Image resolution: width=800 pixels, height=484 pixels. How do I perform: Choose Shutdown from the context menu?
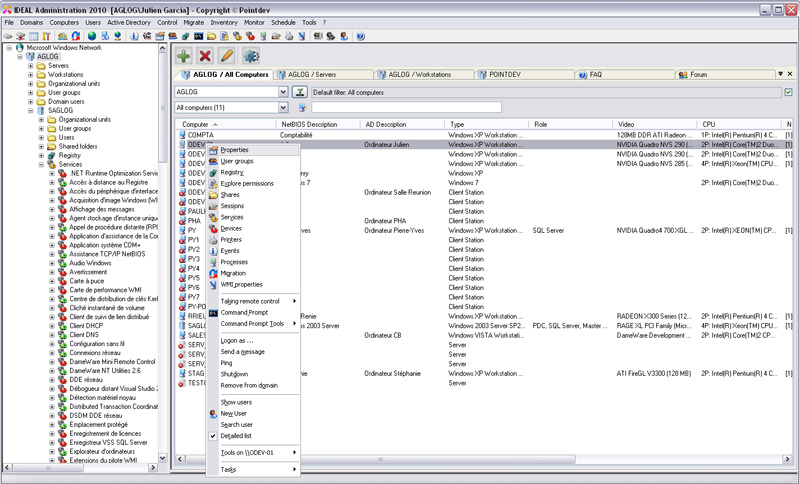(234, 374)
